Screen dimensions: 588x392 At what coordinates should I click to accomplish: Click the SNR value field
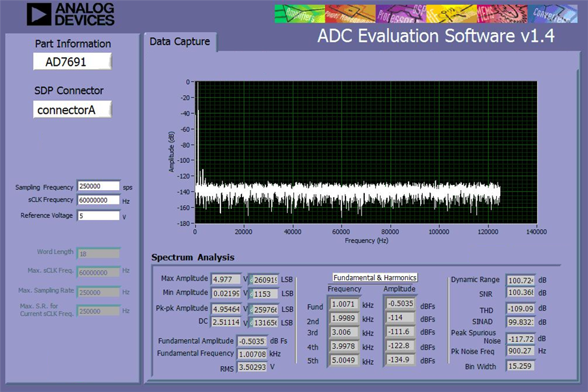tap(520, 292)
